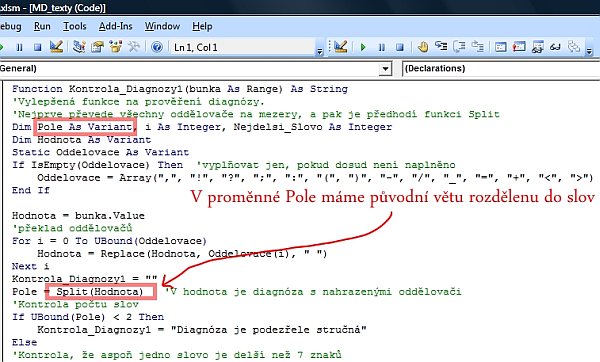Open the Window menu
This screenshot has width=600, height=362.
click(x=162, y=26)
